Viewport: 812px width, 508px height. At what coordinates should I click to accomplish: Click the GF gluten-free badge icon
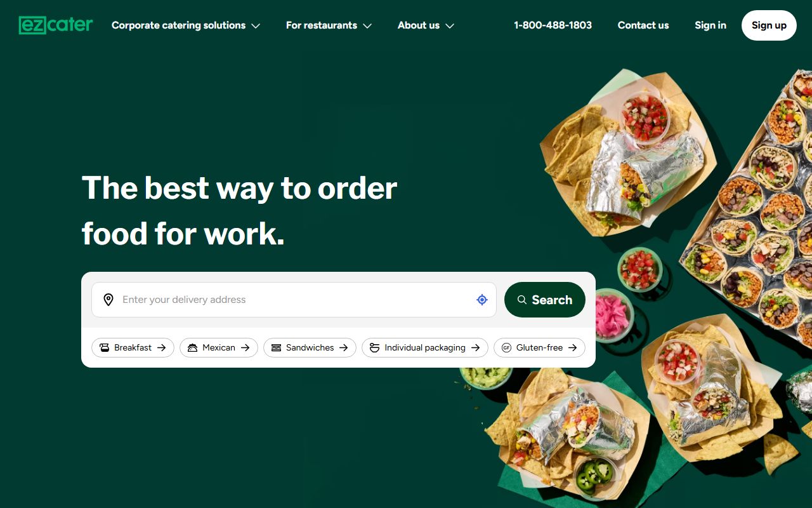click(506, 347)
